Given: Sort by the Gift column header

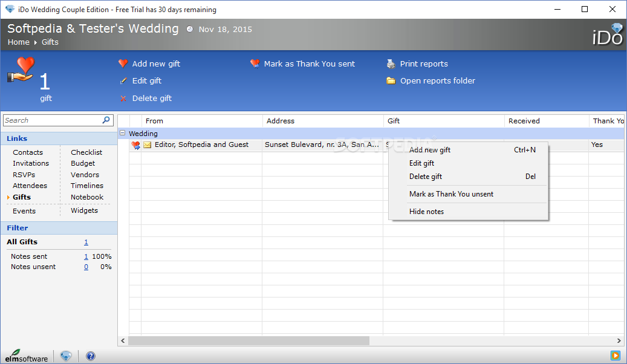Looking at the screenshot, I should pos(444,121).
